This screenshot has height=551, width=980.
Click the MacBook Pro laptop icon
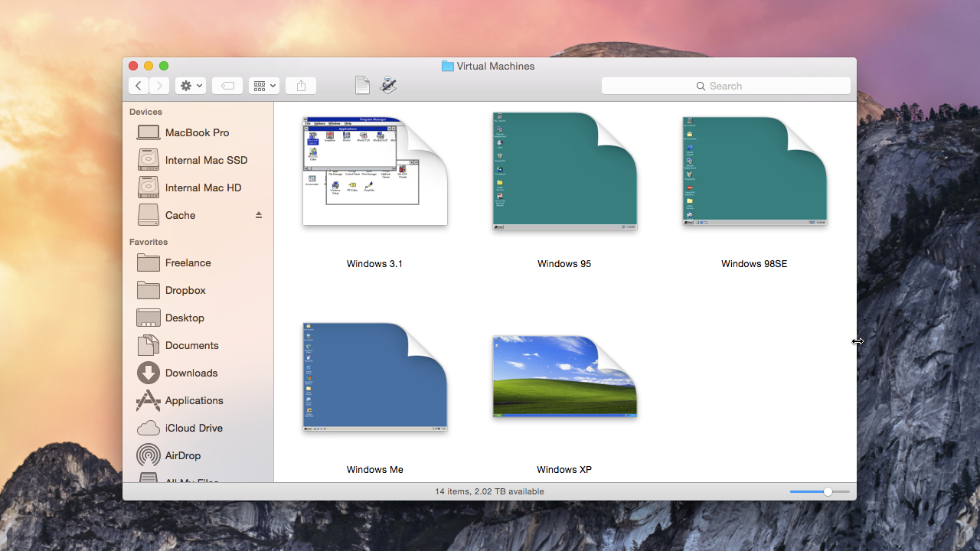pos(149,132)
